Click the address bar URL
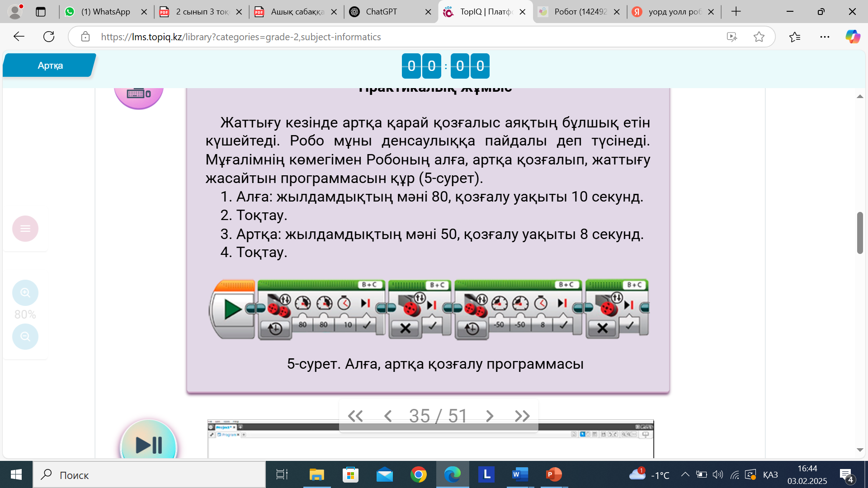The image size is (868, 488). tap(241, 37)
